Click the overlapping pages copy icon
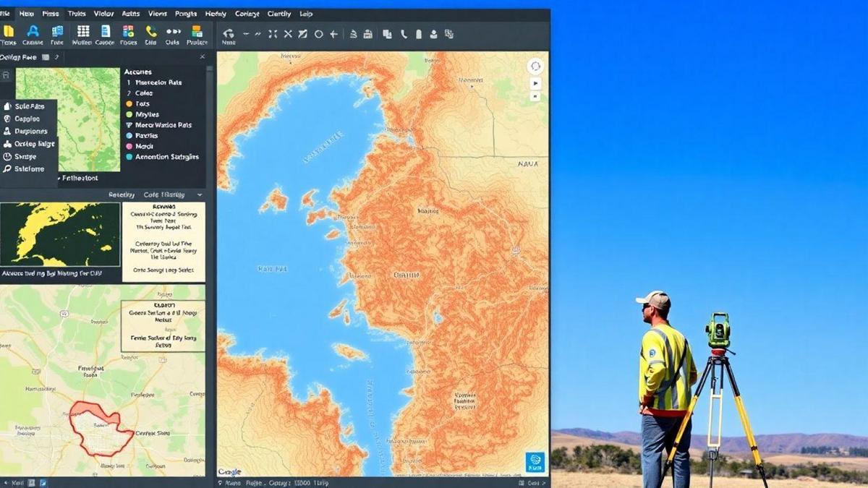This screenshot has height=488, width=868. point(387,33)
